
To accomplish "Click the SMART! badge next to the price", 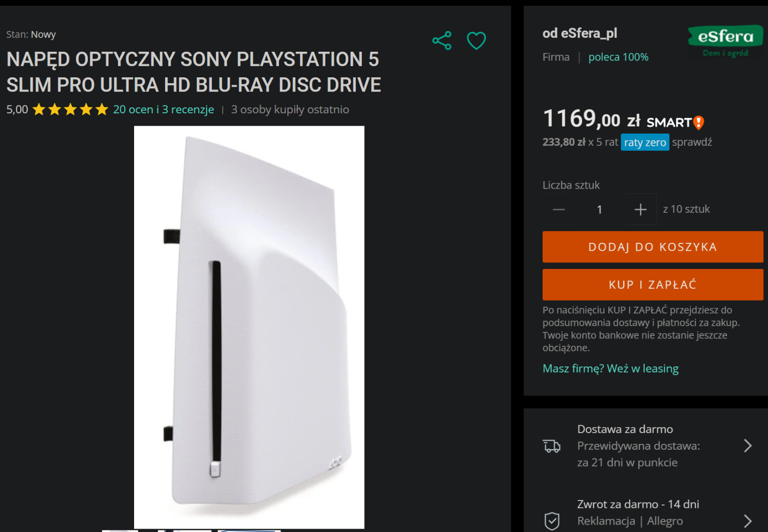I will 675,122.
